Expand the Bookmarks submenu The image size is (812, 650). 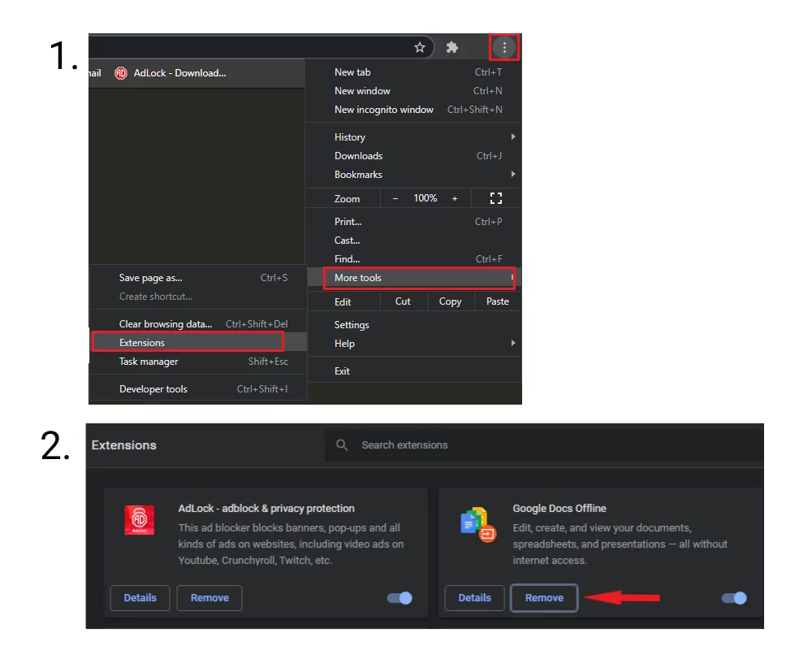pyautogui.click(x=413, y=174)
